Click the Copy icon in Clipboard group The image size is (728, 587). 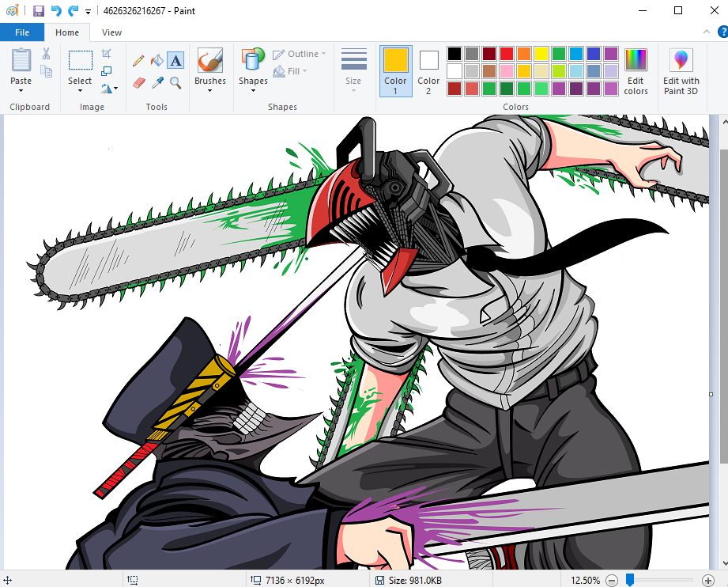pos(46,71)
